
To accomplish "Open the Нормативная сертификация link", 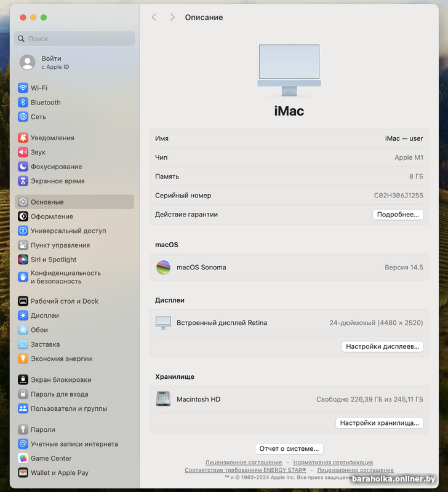I will coord(333,462).
